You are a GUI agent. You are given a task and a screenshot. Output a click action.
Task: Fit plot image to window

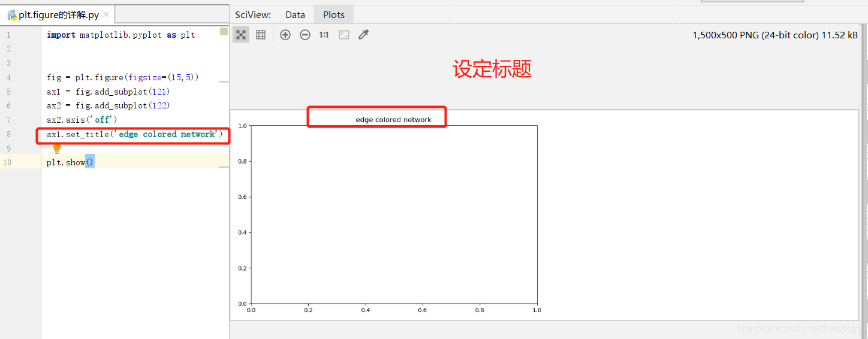tap(344, 35)
